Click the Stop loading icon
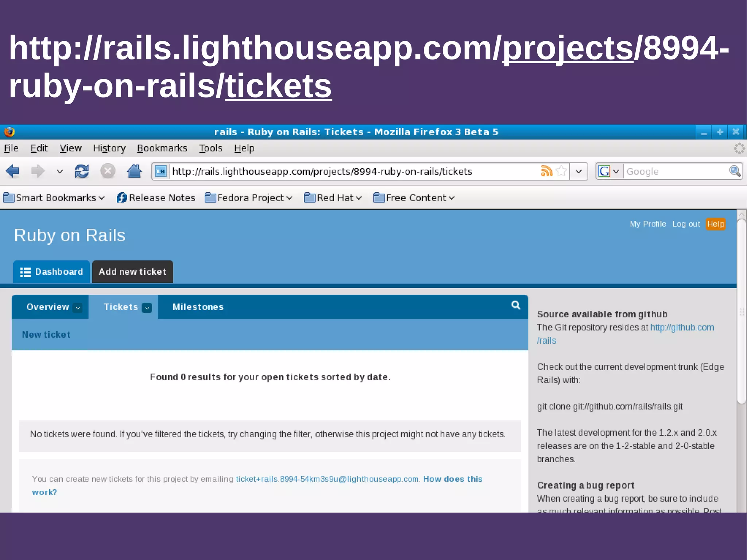Viewport: 747px width, 560px height. [x=108, y=171]
